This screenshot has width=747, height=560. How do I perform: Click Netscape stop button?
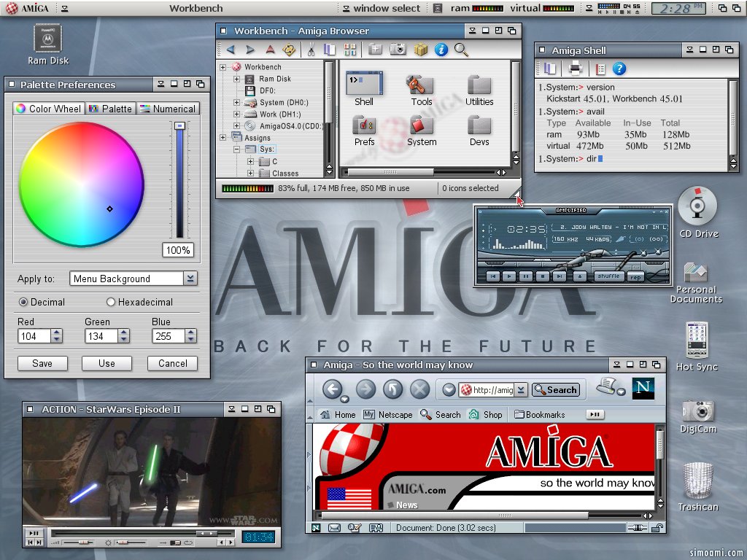point(419,389)
